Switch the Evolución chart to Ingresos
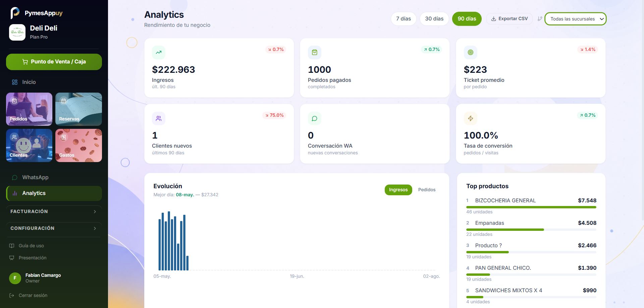The width and height of the screenshot is (644, 308). [398, 190]
